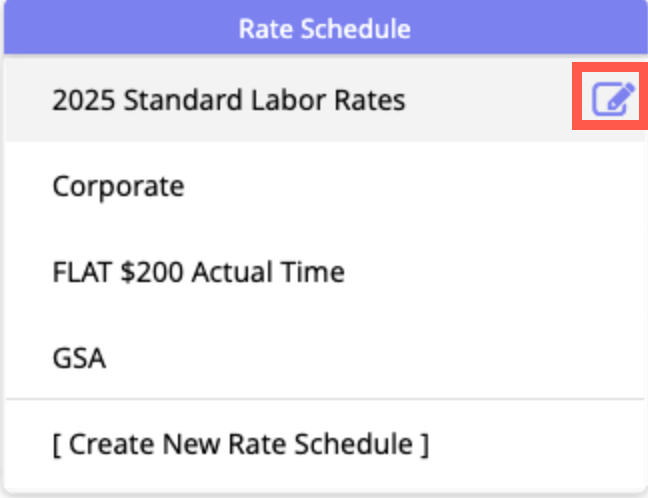Switch rate schedule to Corporate
The height and width of the screenshot is (498, 648).
[118, 186]
